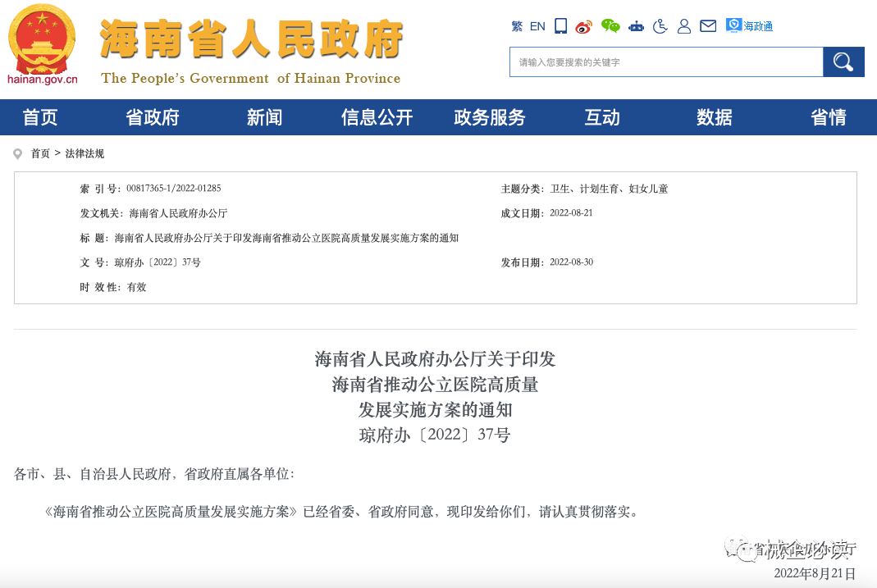Click the 法律法规 breadcrumb link

(85, 153)
